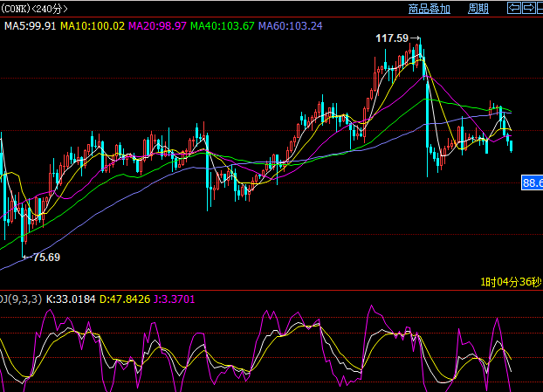The width and height of the screenshot is (543, 392).
Task: Click the candle countdown timer 1时04分36秒
Action: [511, 281]
